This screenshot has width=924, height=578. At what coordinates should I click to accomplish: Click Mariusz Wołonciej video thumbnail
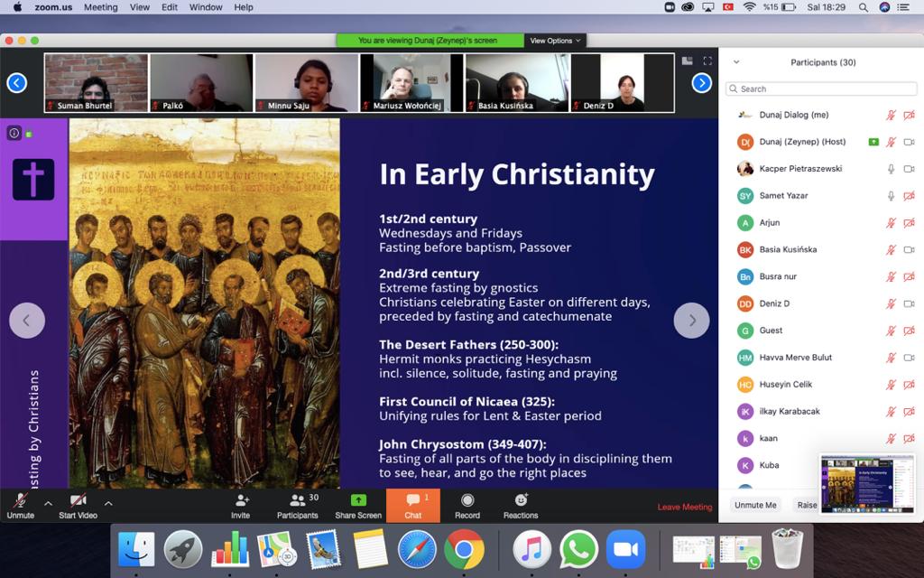[411, 82]
